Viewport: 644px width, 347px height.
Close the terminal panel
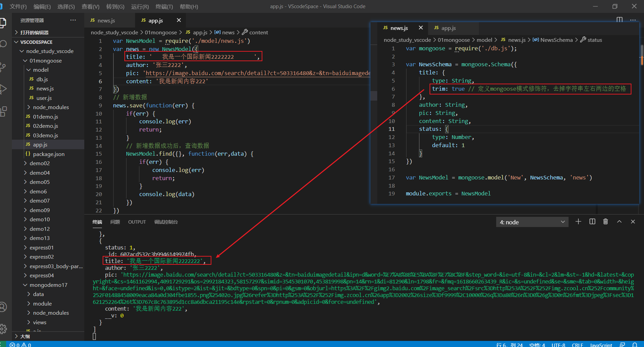[633, 222]
